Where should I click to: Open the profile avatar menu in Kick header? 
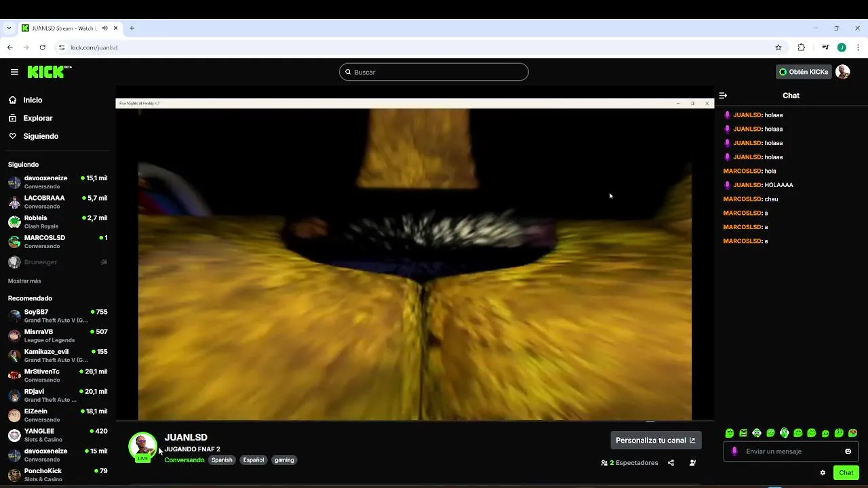coord(843,72)
